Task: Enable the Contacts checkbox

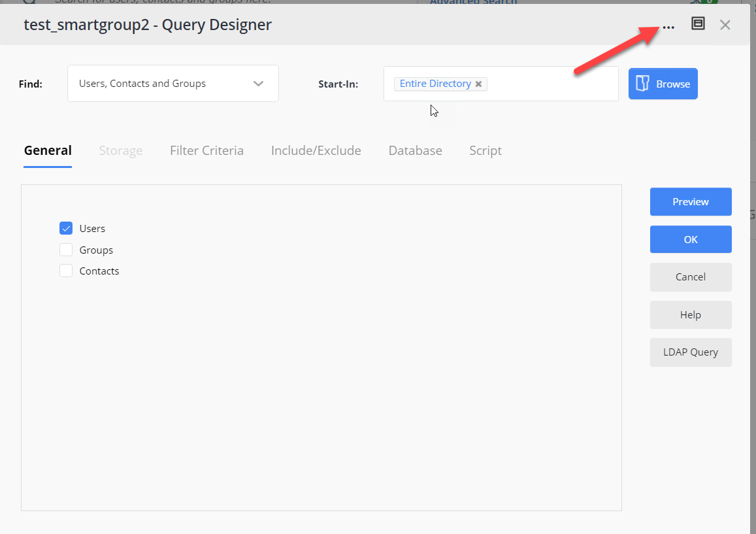Action: tap(66, 271)
